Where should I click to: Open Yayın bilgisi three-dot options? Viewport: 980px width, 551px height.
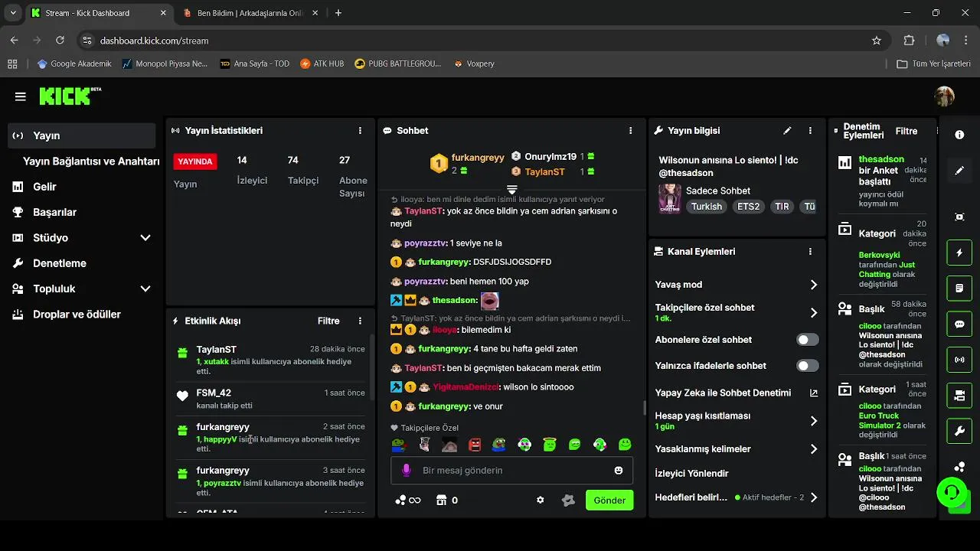(810, 131)
